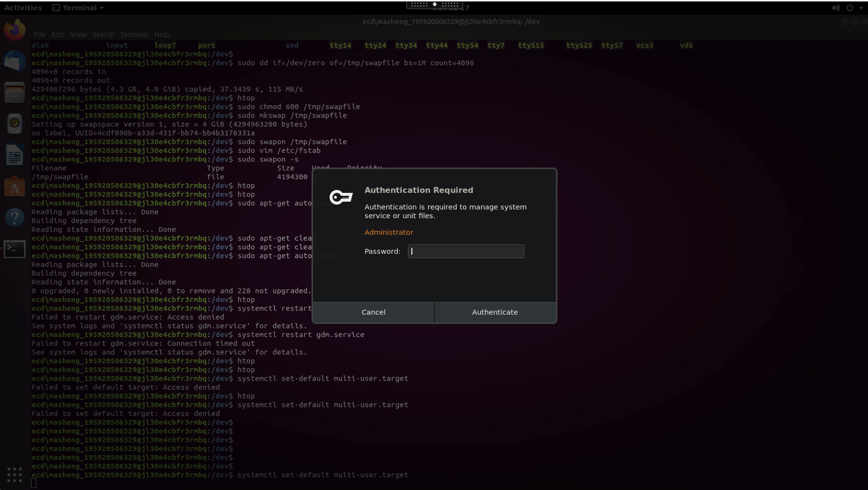Open the Terminal app menu dropdown
The image size is (868, 490).
(78, 8)
